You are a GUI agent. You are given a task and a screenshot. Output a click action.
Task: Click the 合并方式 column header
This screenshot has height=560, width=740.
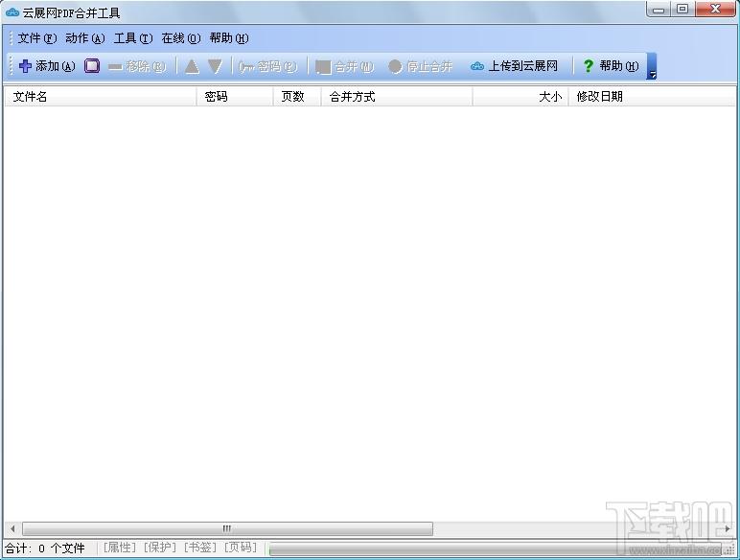pos(397,97)
